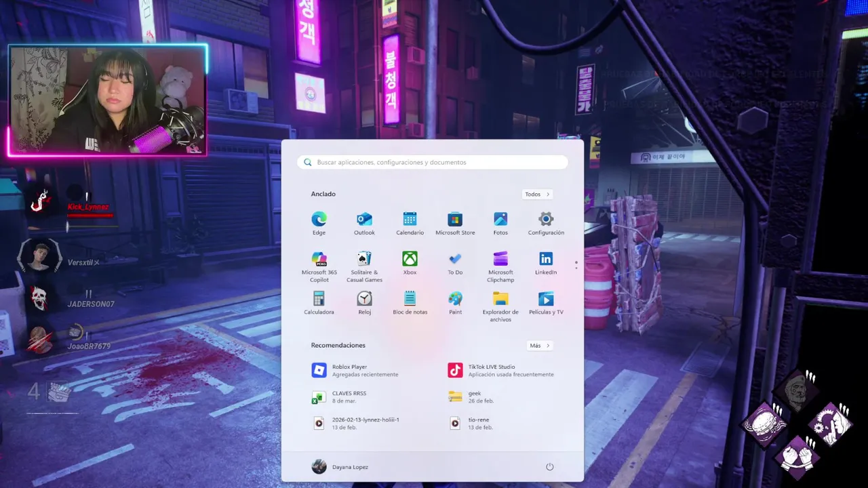Image resolution: width=868 pixels, height=488 pixels.
Task: Launch Outlook from pinned apps
Action: pyautogui.click(x=364, y=224)
